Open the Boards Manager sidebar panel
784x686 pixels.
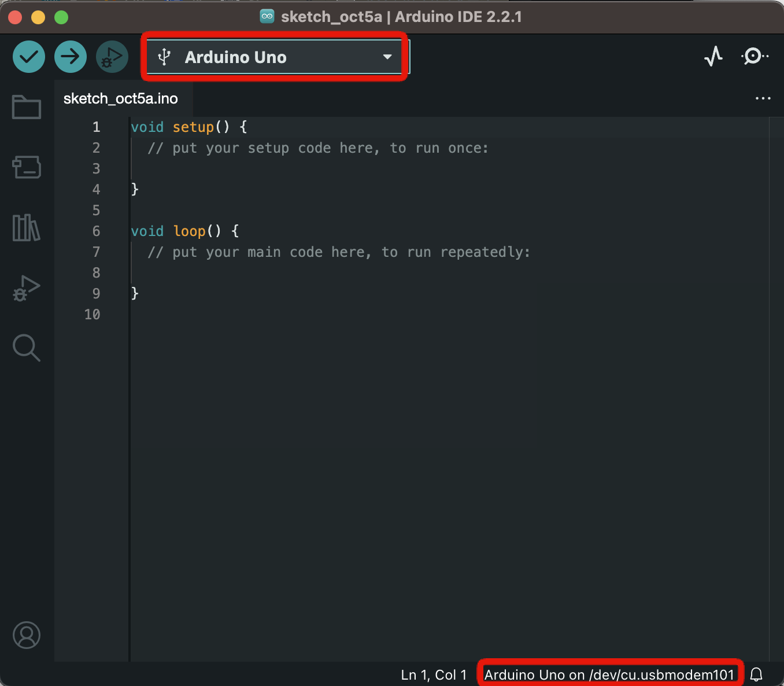pyautogui.click(x=27, y=167)
